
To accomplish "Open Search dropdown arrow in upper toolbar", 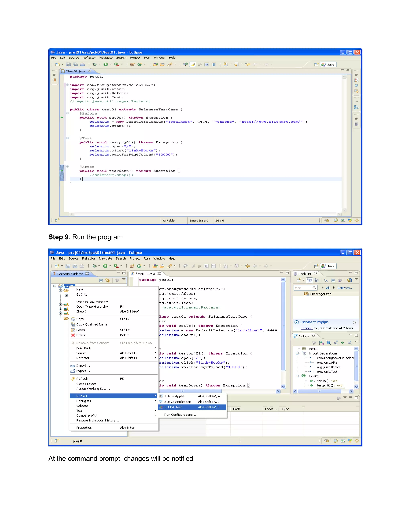I will 175,65.
